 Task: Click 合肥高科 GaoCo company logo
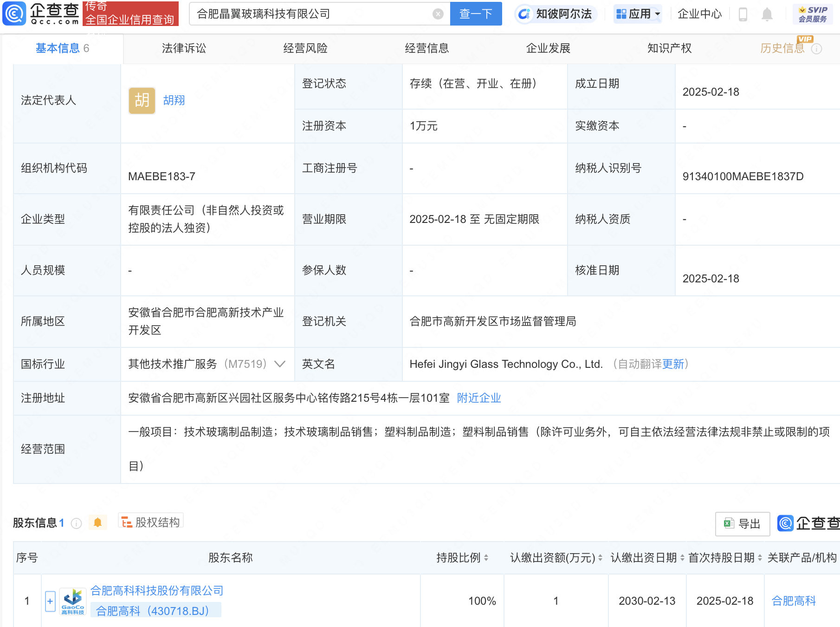coord(72,601)
